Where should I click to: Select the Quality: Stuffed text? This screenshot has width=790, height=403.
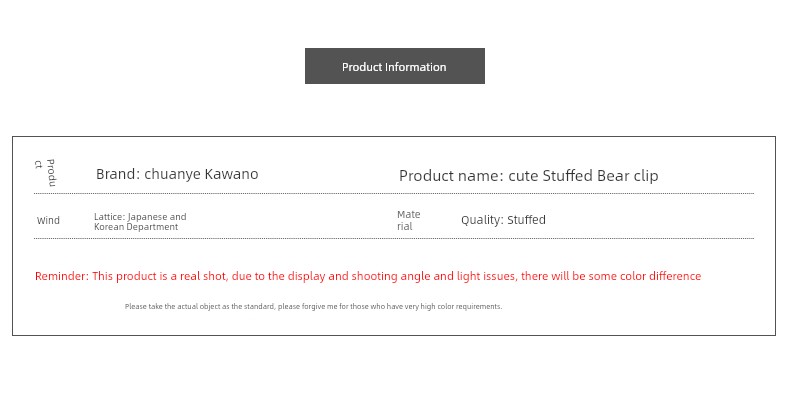[x=503, y=220]
